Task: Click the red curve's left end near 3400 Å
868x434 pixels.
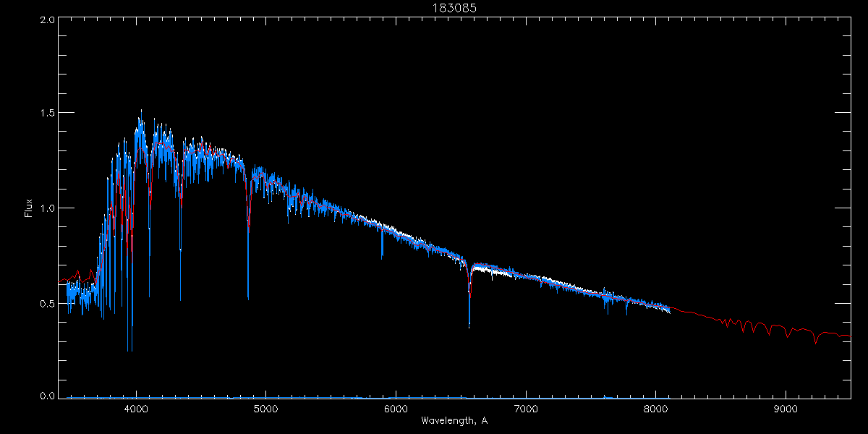Action: [x=59, y=282]
